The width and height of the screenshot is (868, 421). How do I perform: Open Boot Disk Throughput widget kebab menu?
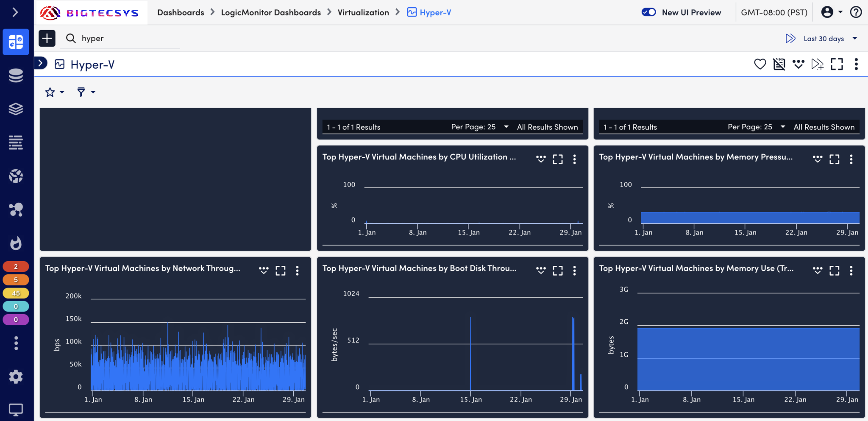(575, 270)
